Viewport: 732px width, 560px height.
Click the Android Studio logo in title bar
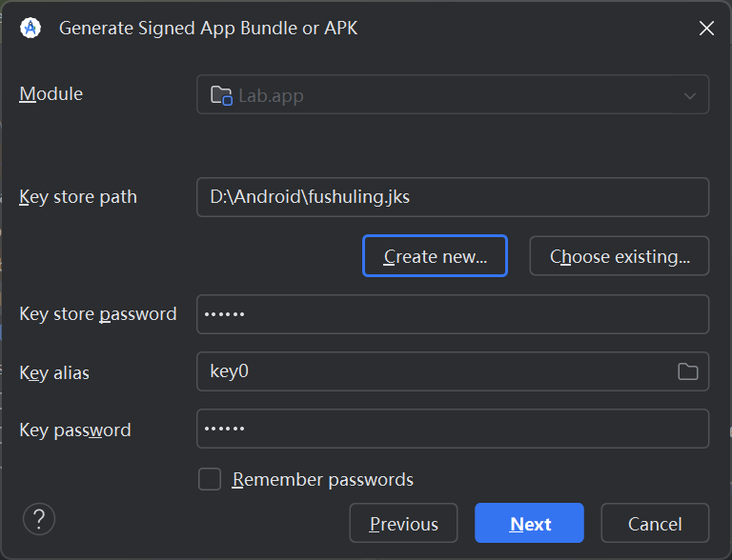coord(30,29)
